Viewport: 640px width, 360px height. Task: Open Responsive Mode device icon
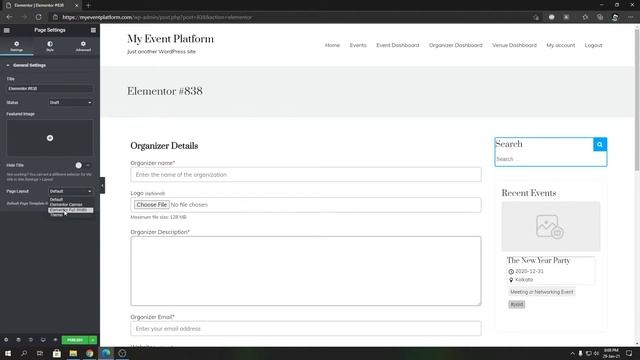pyautogui.click(x=43, y=340)
